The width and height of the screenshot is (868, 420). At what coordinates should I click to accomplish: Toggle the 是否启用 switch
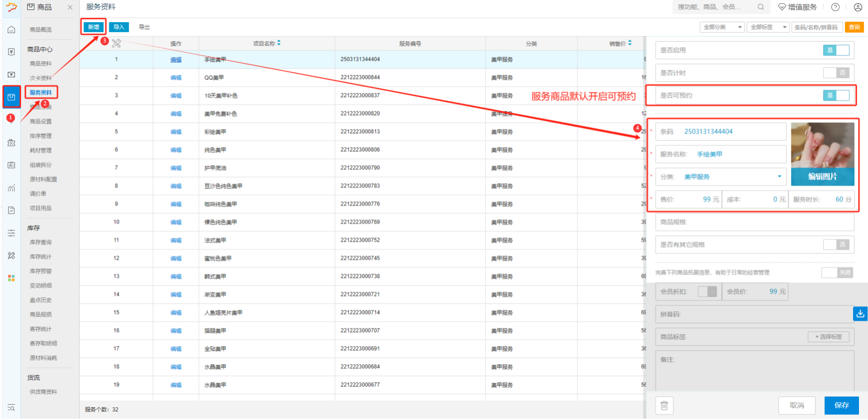pos(836,50)
